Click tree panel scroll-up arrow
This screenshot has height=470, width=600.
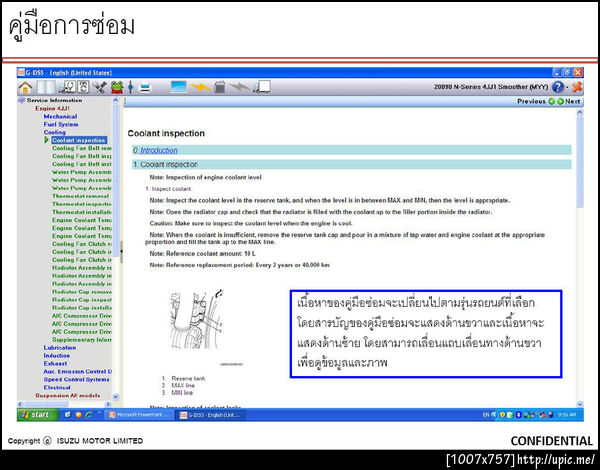(115, 100)
